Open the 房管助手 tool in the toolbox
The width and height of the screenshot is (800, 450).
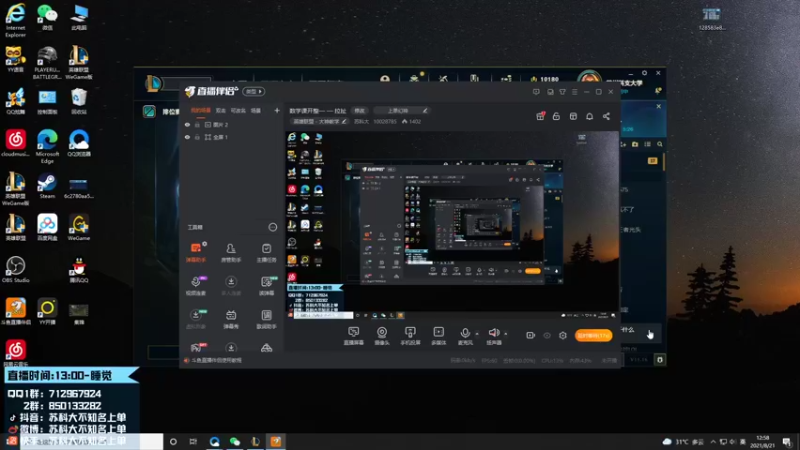pos(231,253)
